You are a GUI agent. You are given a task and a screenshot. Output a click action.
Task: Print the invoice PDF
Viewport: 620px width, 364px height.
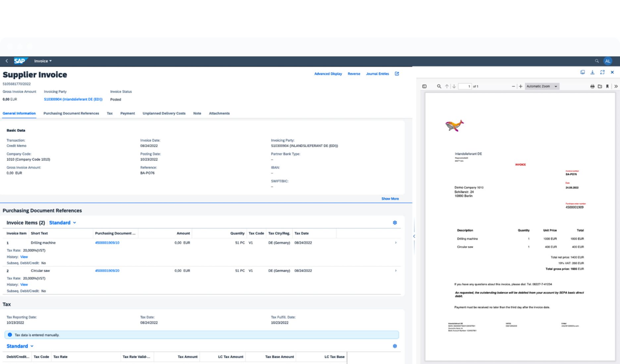[x=592, y=86]
